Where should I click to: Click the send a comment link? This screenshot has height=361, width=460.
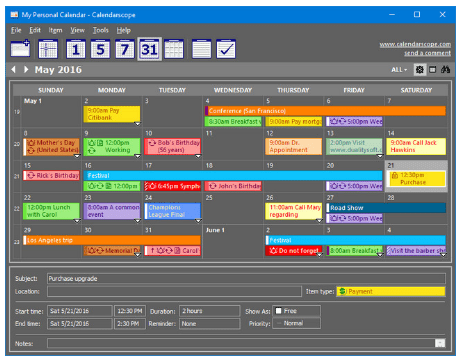(x=427, y=53)
